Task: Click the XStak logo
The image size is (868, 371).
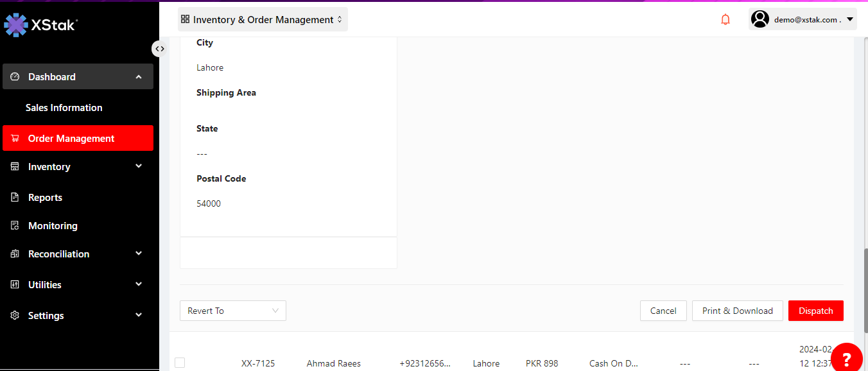Action: click(41, 25)
